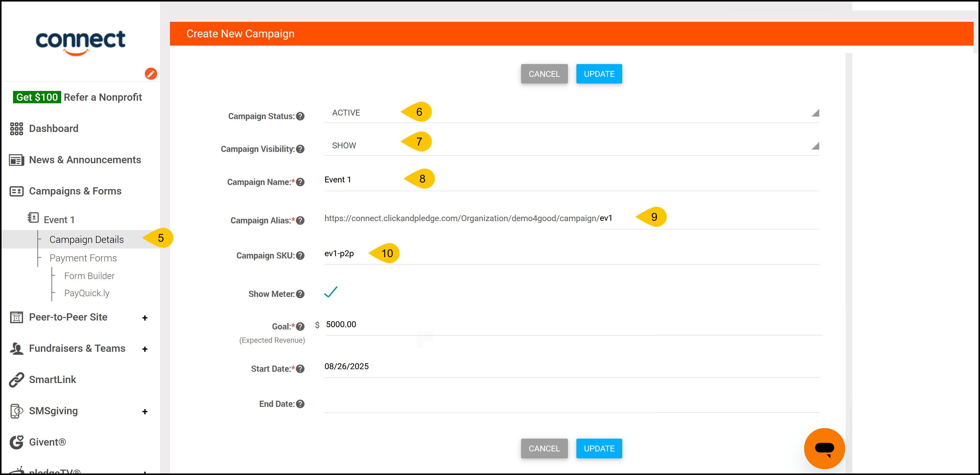Select Campaign Details tree item
980x475 pixels.
[x=86, y=240]
